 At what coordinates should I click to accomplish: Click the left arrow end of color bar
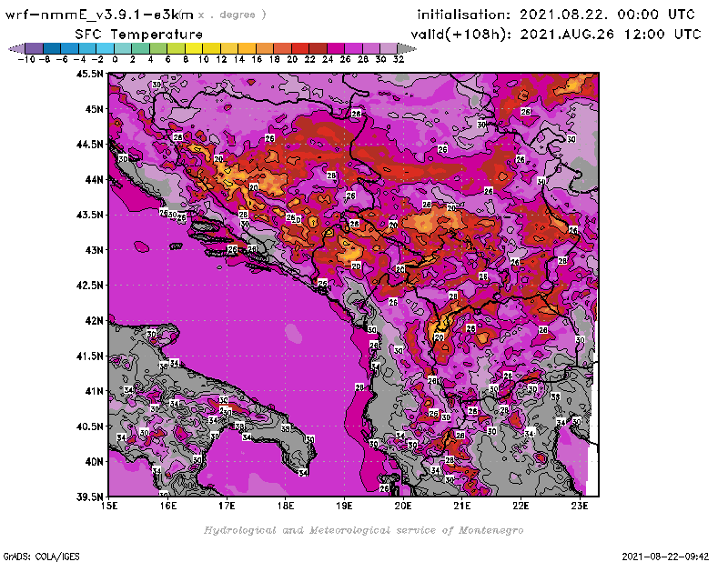(15, 48)
